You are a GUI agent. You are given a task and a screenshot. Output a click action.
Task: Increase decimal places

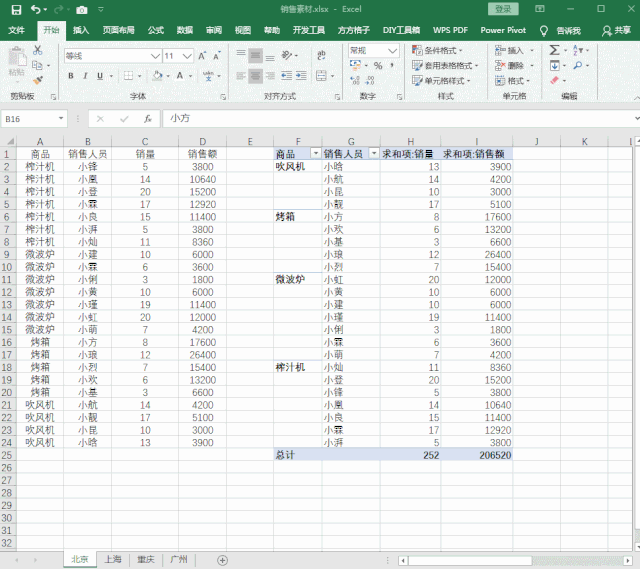pyautogui.click(x=355, y=80)
